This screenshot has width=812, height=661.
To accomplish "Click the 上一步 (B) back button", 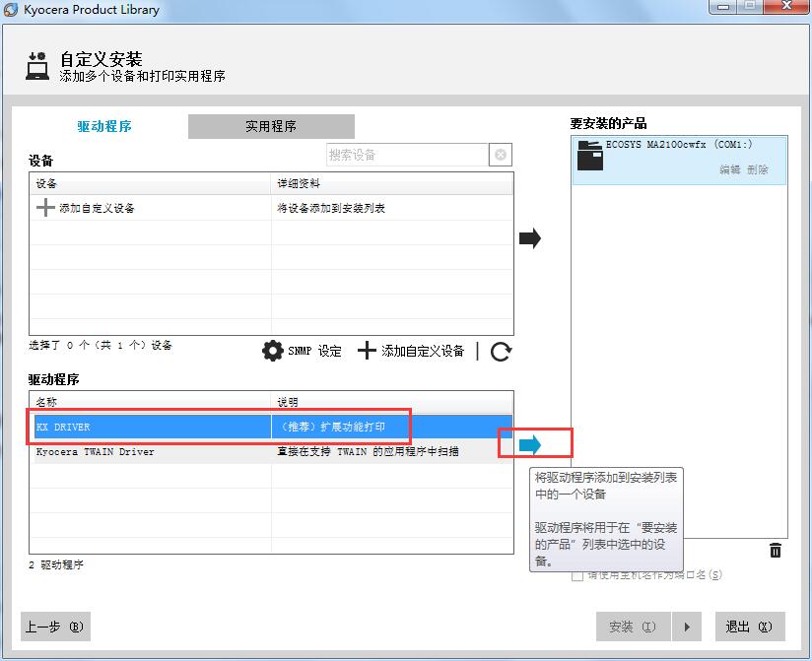I will 55,627.
